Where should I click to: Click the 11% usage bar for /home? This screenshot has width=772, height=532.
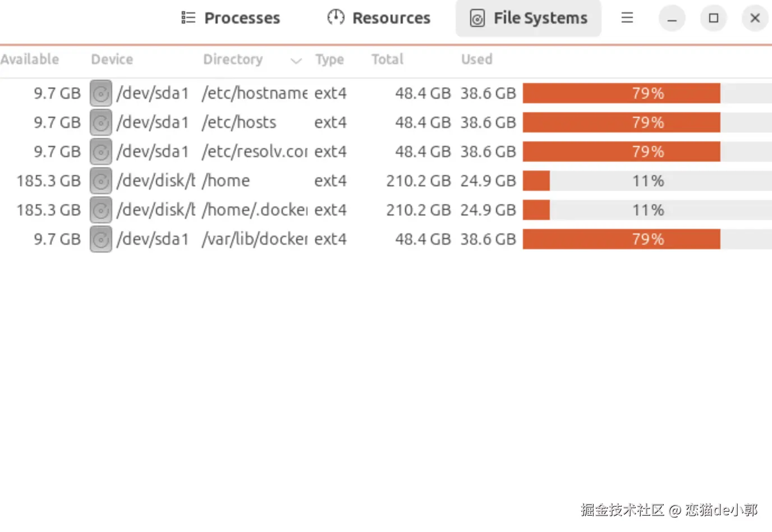[x=647, y=181]
